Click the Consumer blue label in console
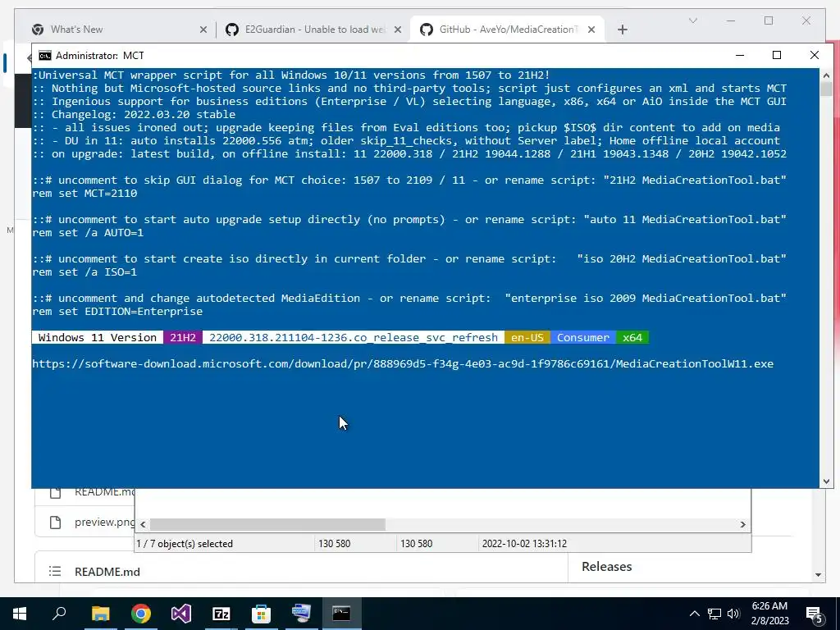 pos(583,337)
